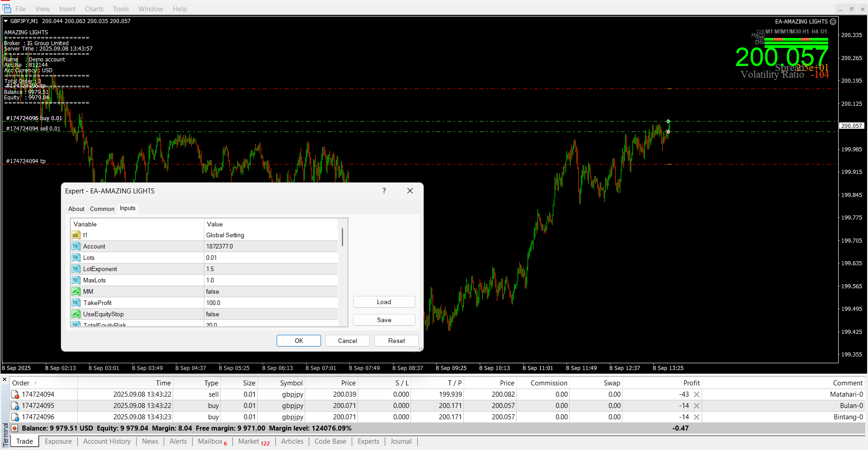Click the EA smiley face icon on chart
868x450 pixels.
coord(833,21)
